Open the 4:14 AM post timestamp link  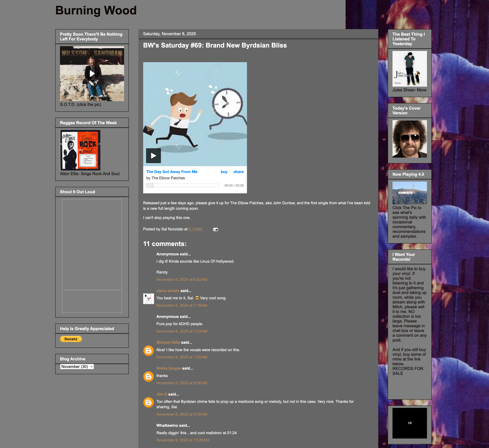click(195, 229)
